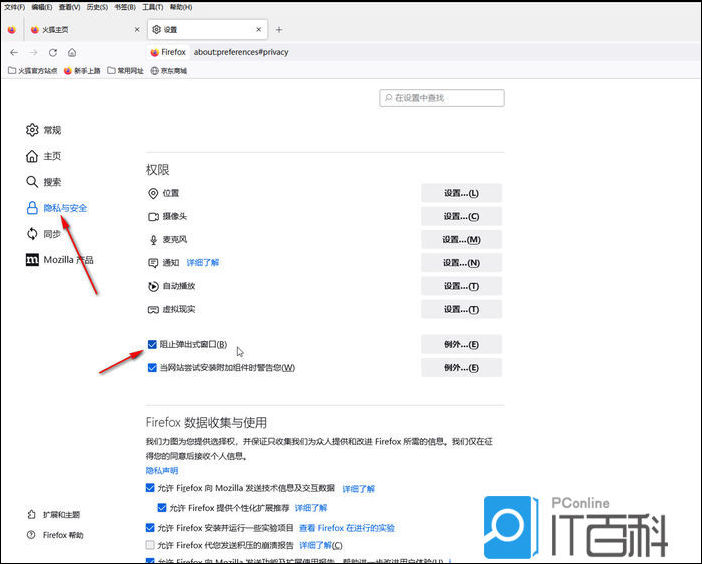The width and height of the screenshot is (702, 564).
Task: Select 隐私与安全 lock category
Action: point(56,208)
